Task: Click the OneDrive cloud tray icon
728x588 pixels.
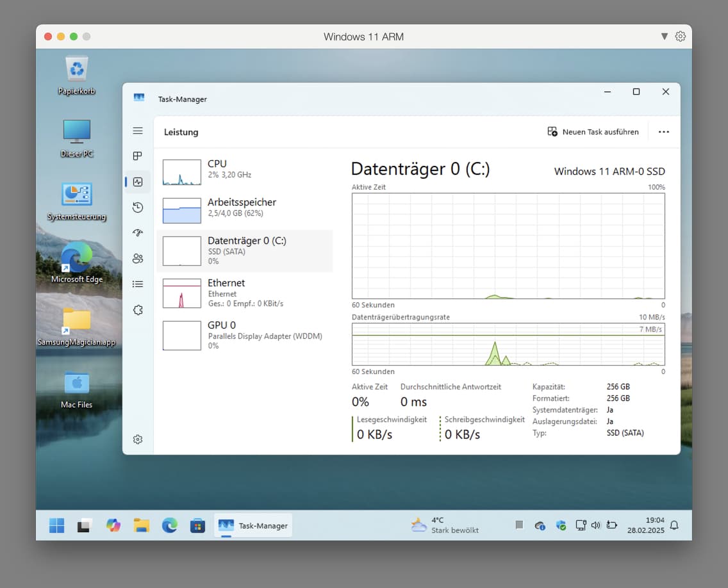Action: [540, 526]
